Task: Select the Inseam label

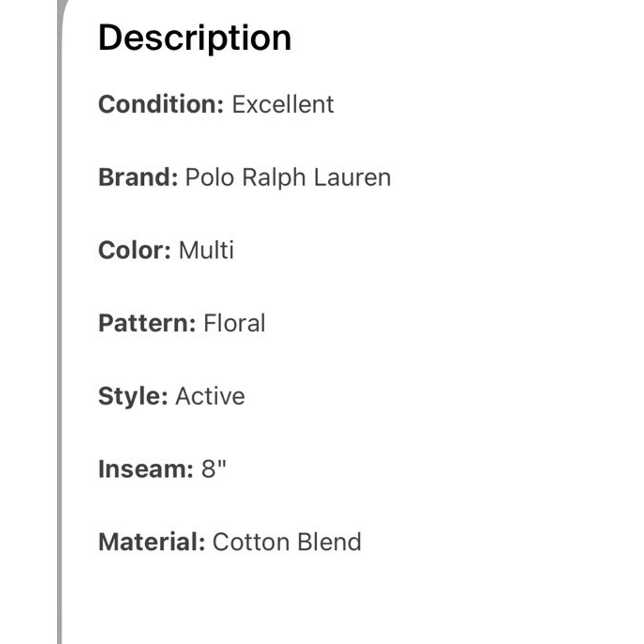Action: point(146,469)
